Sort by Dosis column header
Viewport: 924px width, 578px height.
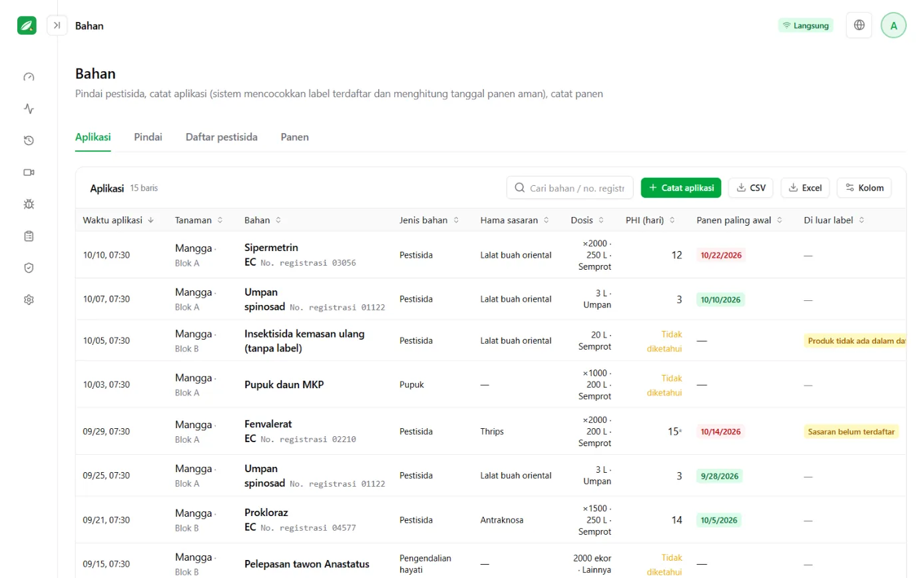587,220
